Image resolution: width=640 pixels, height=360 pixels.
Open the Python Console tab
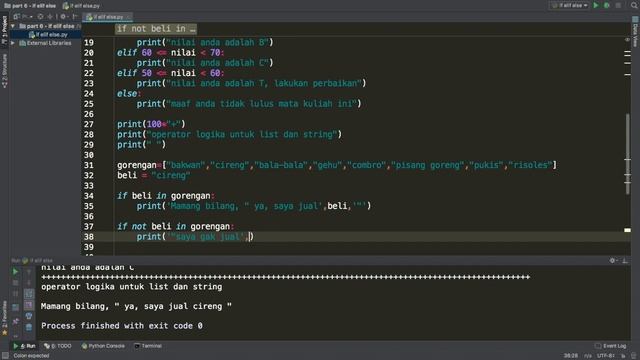coord(103,346)
